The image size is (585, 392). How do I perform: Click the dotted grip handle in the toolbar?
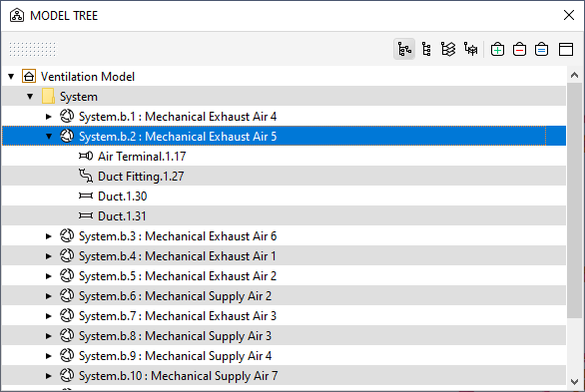point(33,49)
